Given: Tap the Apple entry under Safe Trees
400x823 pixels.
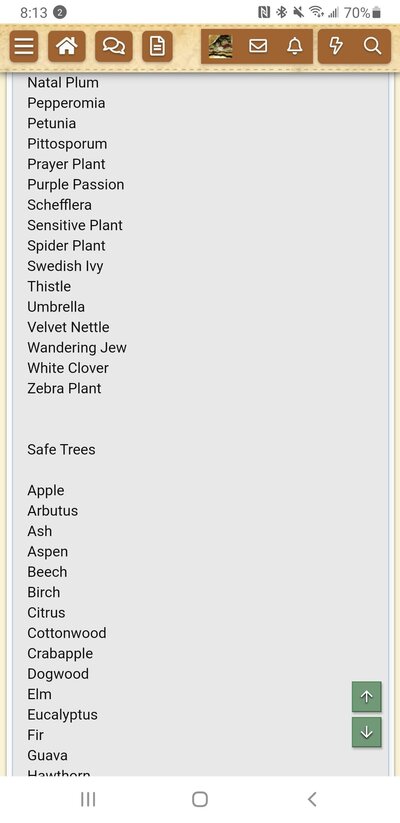Looking at the screenshot, I should 46,491.
